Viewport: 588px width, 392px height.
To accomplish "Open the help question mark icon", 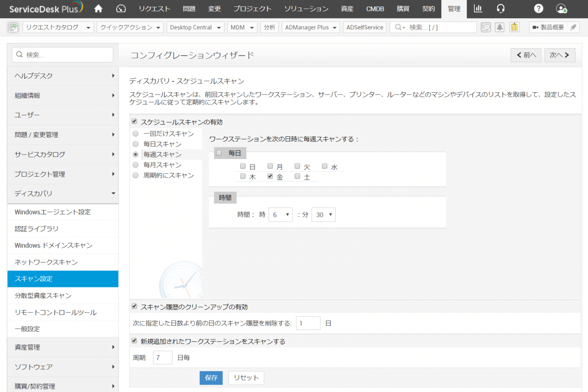I will pos(539,8).
